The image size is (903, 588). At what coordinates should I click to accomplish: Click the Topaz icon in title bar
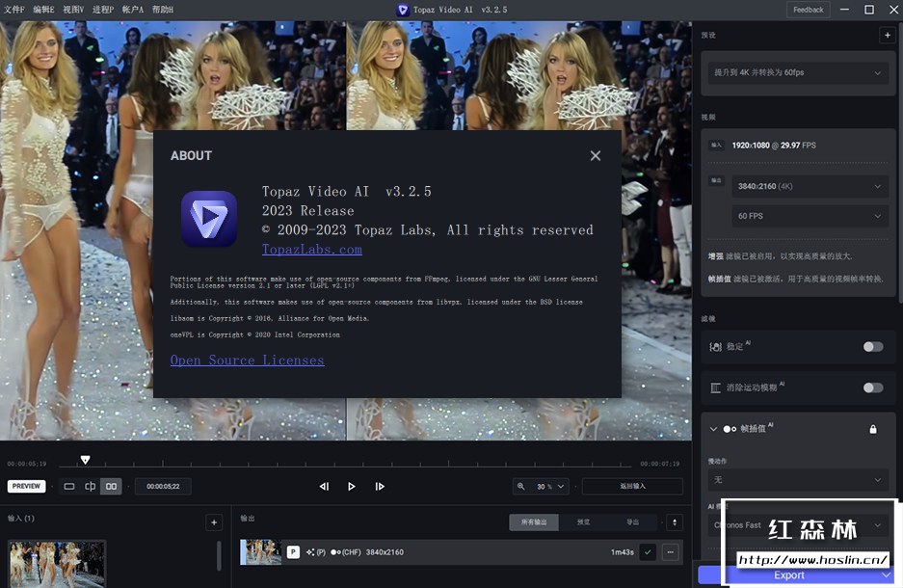(x=403, y=10)
